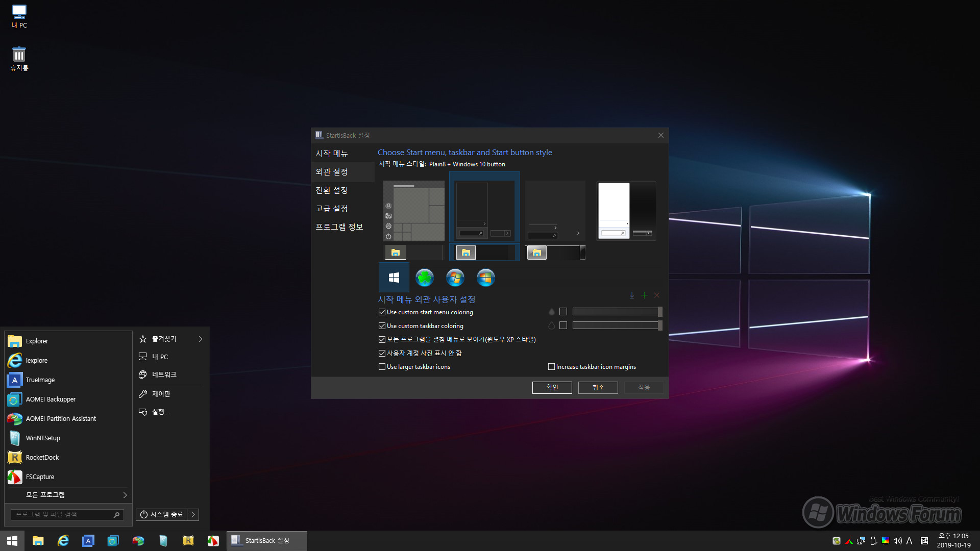Select the glossy gradient taskbar style thumbnail
The width and height of the screenshot is (980, 551).
pyautogui.click(x=556, y=253)
